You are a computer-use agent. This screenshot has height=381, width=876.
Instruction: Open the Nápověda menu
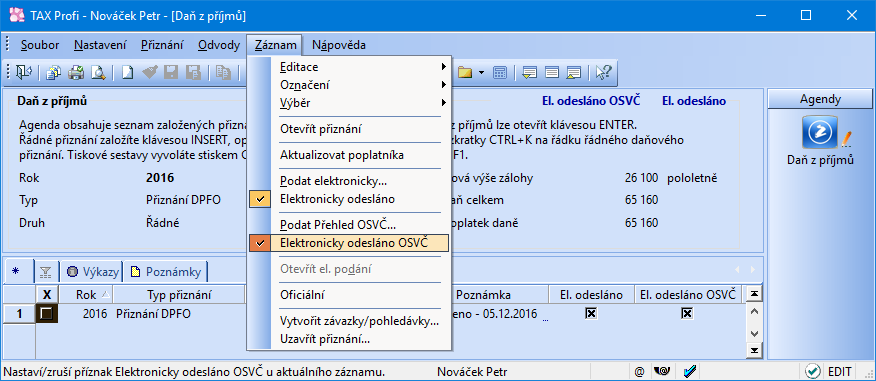tap(339, 45)
